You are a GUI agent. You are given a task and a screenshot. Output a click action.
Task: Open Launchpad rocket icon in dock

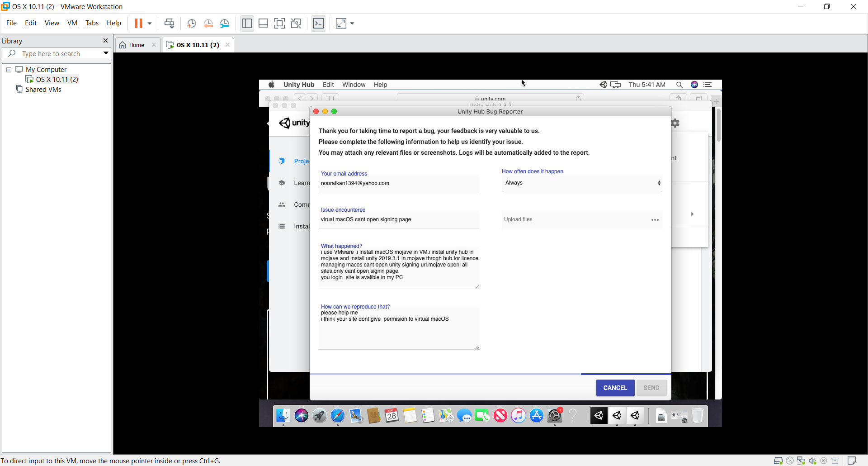click(x=320, y=415)
